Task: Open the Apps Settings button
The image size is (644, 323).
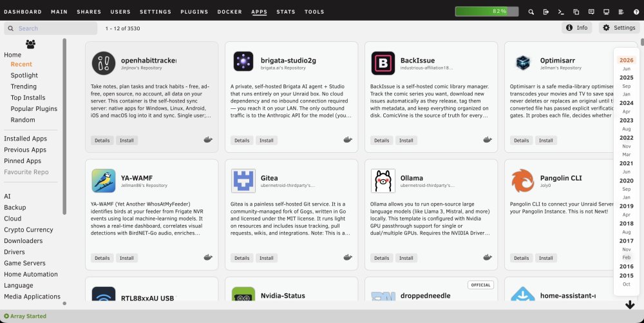Action: (x=619, y=28)
